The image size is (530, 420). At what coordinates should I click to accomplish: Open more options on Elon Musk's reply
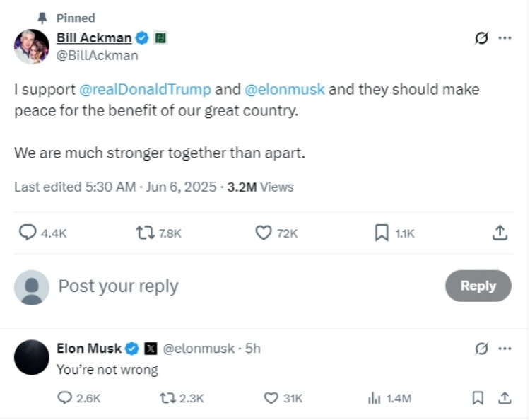tap(505, 349)
